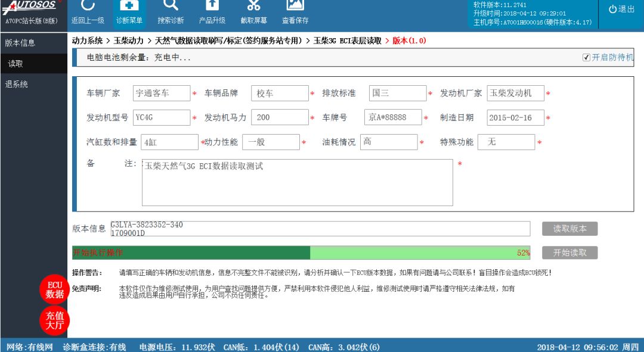Click the red ECU数据 circle
644x352 pixels.
click(x=55, y=289)
